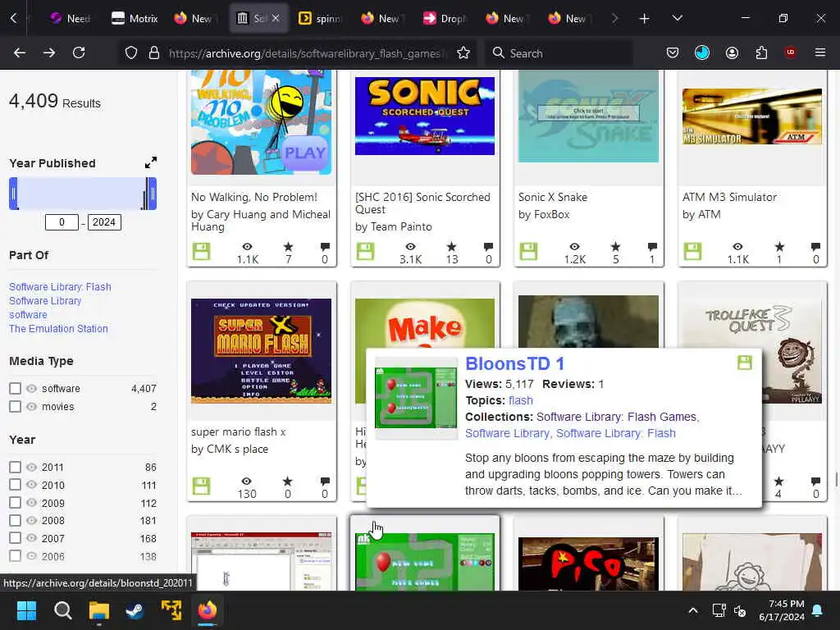Open Software Library: Flash Games collection link
The width and height of the screenshot is (840, 630).
[x=616, y=417]
